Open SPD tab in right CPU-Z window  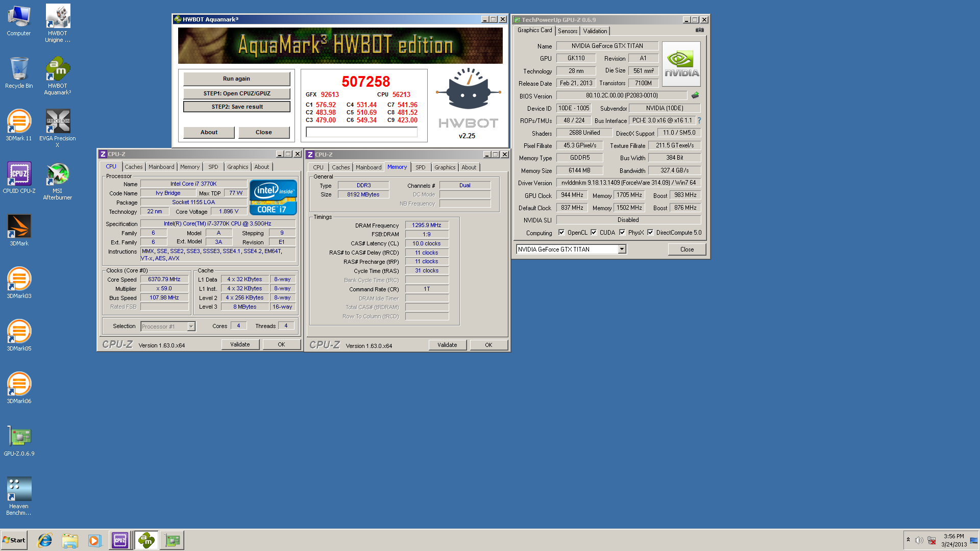pos(421,167)
